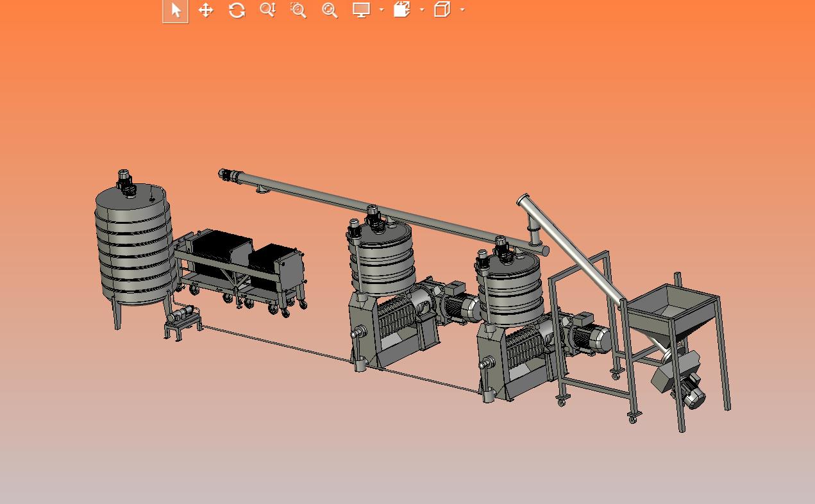Choose the Zoom window area tool
This screenshot has width=815, height=504.
click(298, 10)
